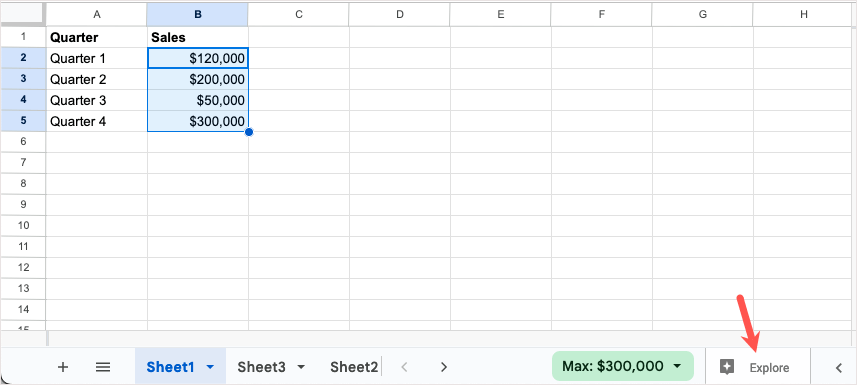Collapse side panel with chevron icon
Screen dimensions: 857x385
point(839,368)
